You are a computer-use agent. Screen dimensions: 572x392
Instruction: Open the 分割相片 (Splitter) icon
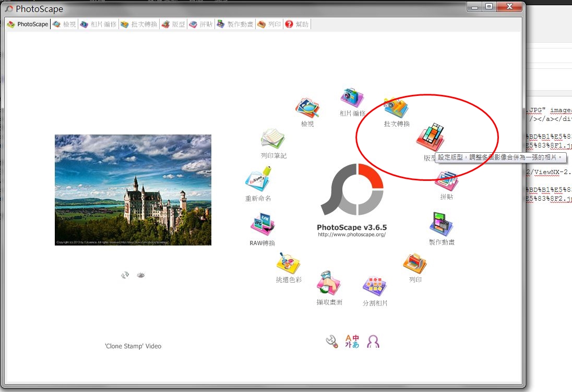pos(375,286)
